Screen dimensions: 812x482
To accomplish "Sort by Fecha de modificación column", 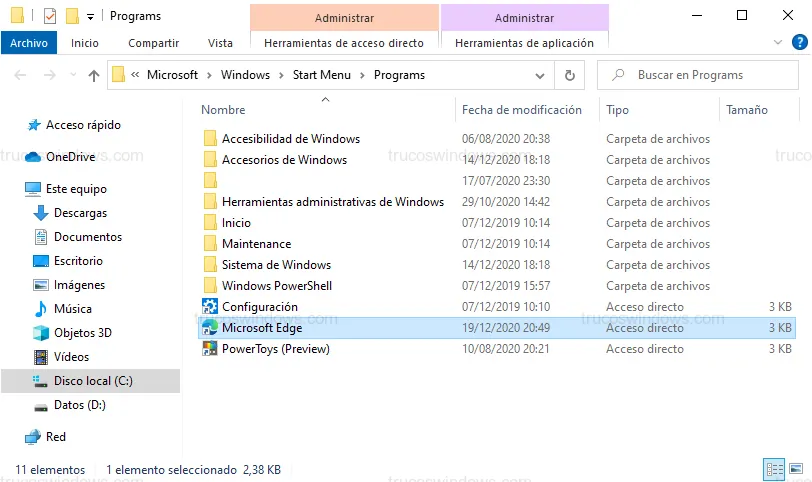I will [x=521, y=110].
